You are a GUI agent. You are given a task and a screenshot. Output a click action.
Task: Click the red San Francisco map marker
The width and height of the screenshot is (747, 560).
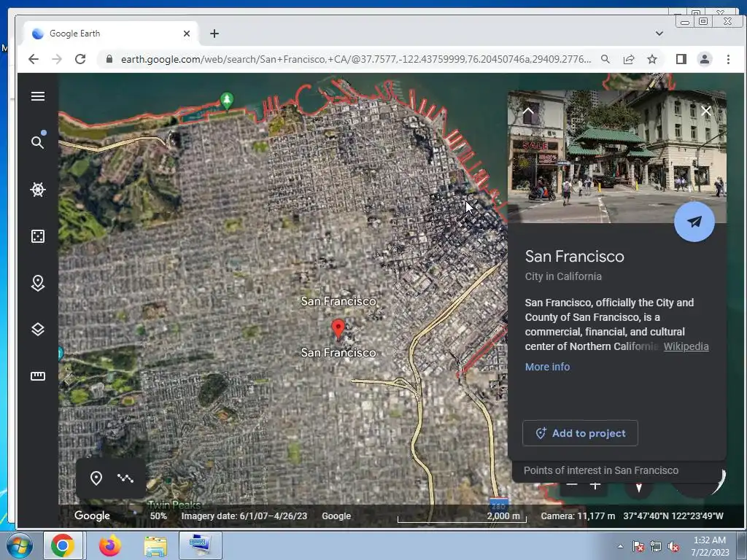click(x=338, y=329)
